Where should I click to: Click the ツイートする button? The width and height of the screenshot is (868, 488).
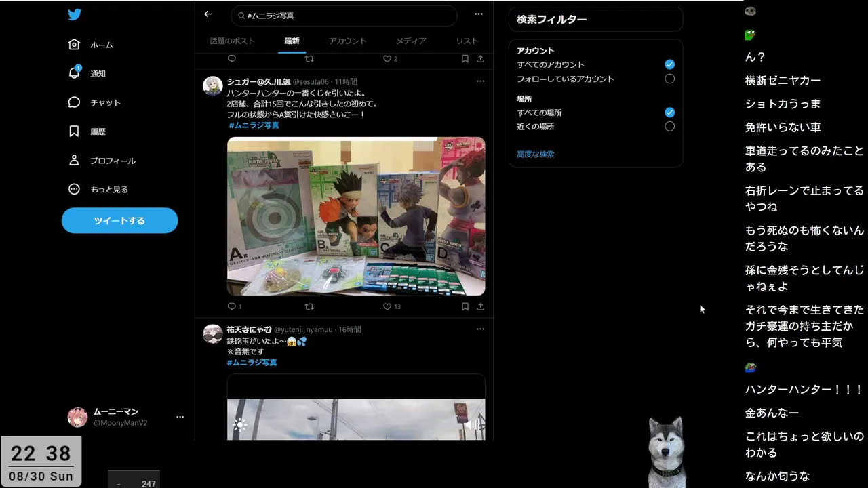pyautogui.click(x=119, y=220)
